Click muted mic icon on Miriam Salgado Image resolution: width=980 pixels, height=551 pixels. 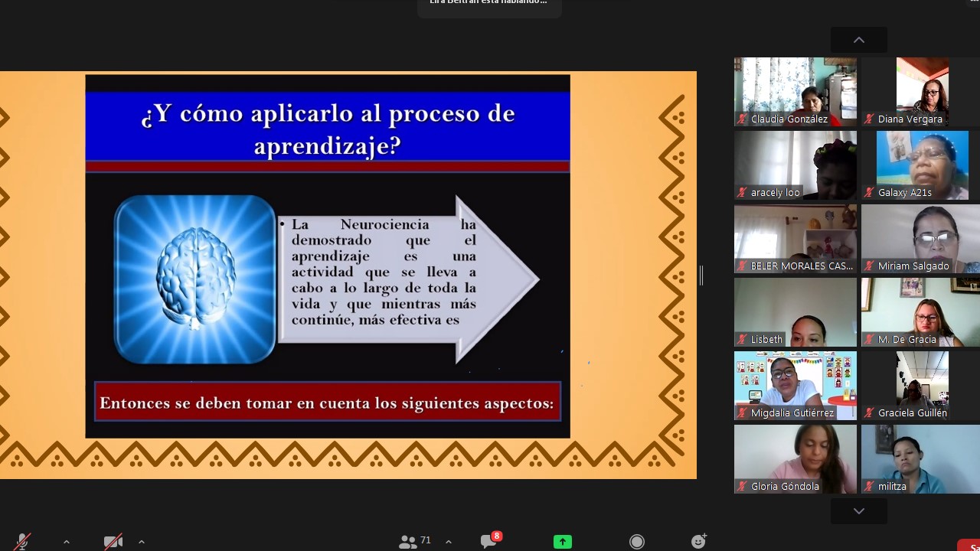[869, 266]
